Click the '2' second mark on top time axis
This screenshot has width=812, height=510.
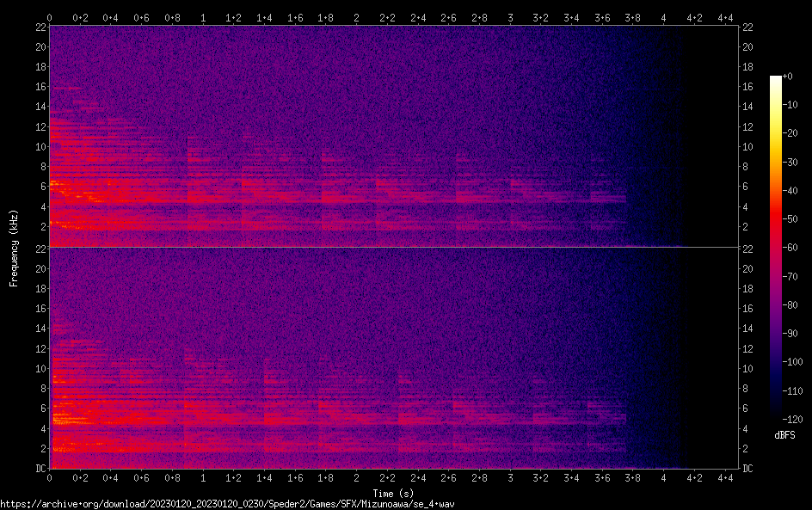click(x=356, y=17)
